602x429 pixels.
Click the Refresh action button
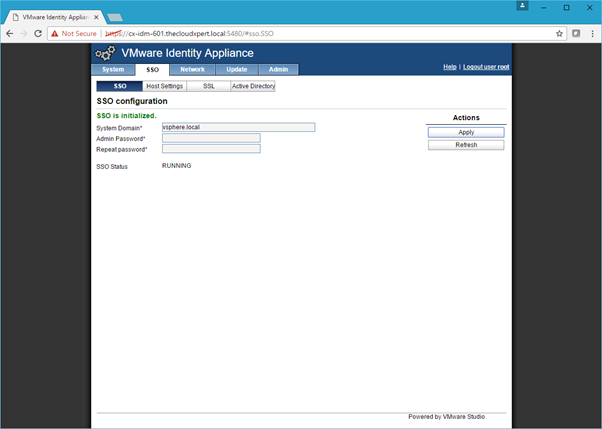pyautogui.click(x=466, y=145)
